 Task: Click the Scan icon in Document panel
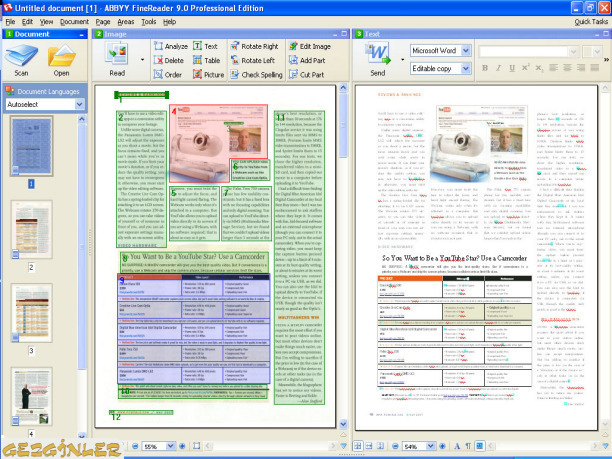(21, 56)
